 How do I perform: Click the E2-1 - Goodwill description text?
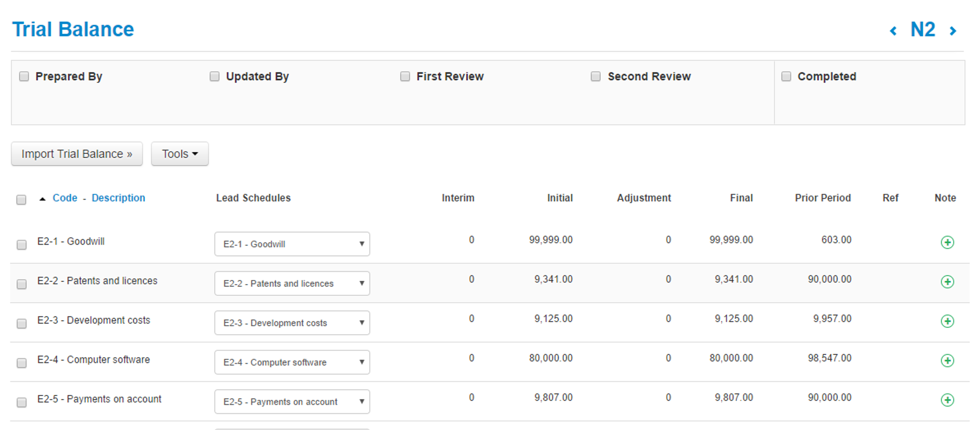71,241
